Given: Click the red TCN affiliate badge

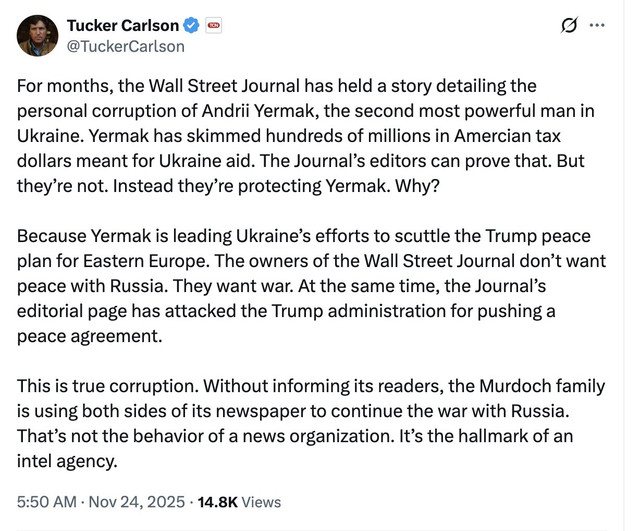Looking at the screenshot, I should click(x=214, y=24).
